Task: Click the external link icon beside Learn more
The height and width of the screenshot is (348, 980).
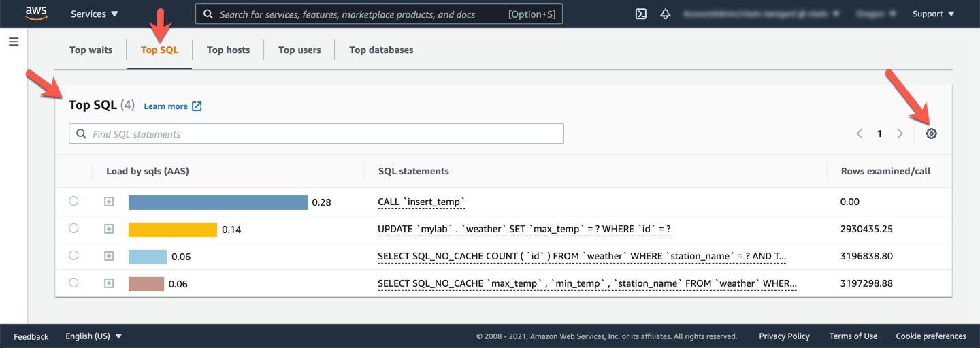Action: 197,106
